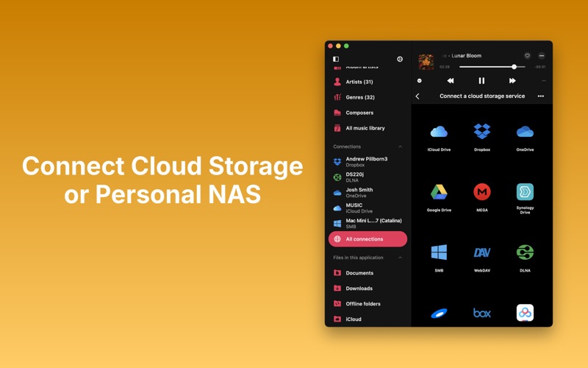
Task: Select the blue oval disk service icon
Action: point(439,314)
